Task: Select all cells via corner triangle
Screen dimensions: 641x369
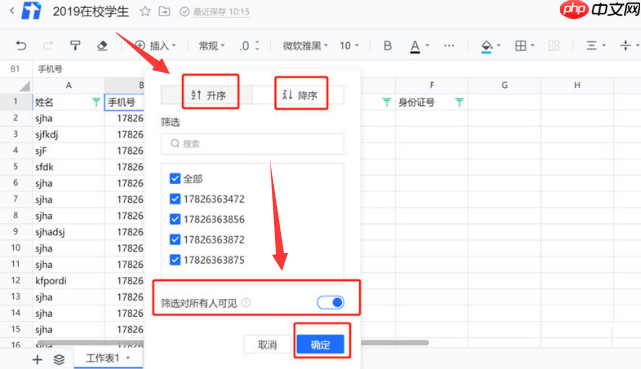Action: [25, 85]
